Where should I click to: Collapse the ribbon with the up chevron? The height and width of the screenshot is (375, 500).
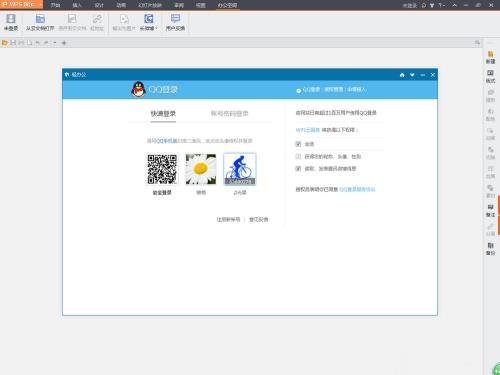[x=455, y=5]
